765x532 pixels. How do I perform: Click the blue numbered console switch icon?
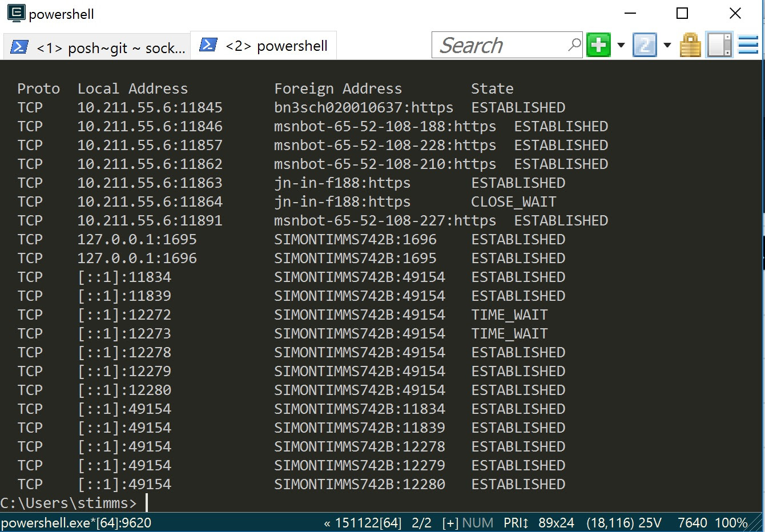tap(645, 45)
